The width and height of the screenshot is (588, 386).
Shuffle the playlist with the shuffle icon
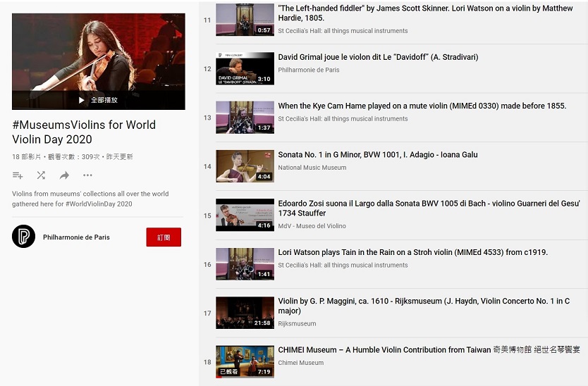tap(41, 175)
